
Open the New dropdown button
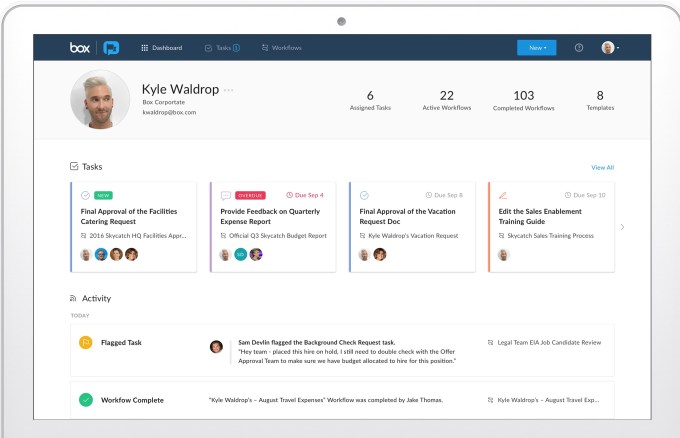click(x=536, y=48)
